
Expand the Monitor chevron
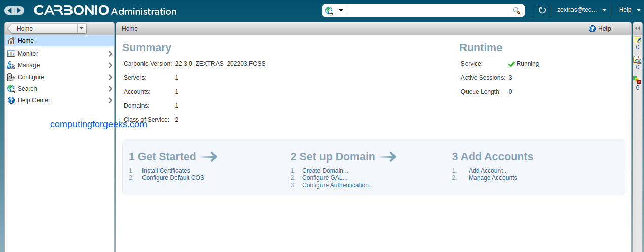click(x=110, y=54)
